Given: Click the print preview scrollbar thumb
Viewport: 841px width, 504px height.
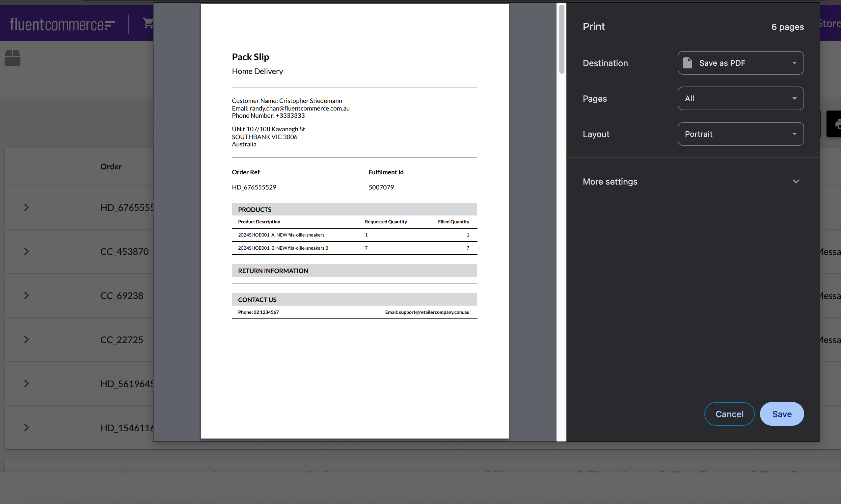Looking at the screenshot, I should click(561, 39).
